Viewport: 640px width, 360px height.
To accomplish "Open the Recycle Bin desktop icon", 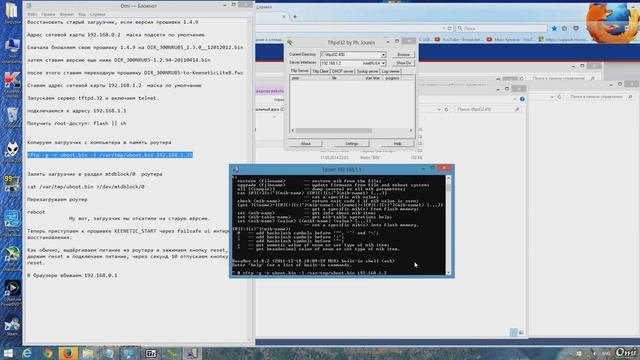I will tap(12, 115).
